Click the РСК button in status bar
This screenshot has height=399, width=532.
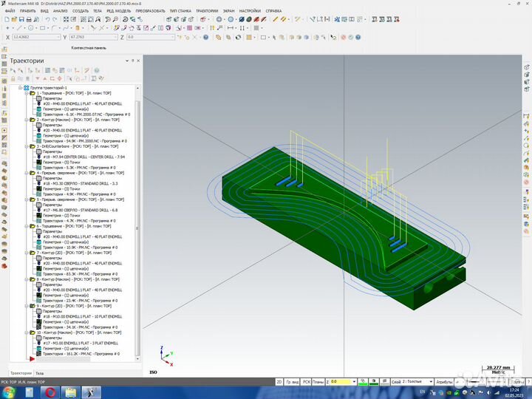[307, 382]
